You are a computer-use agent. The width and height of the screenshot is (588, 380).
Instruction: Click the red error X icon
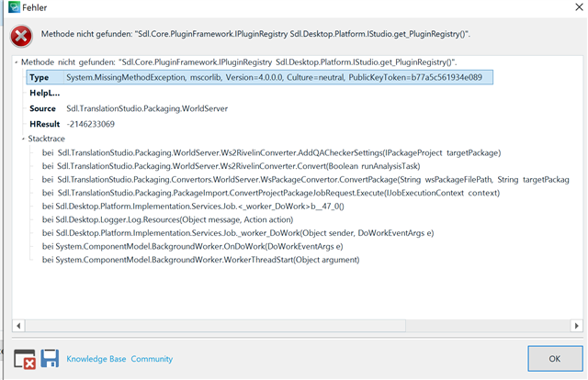click(21, 36)
